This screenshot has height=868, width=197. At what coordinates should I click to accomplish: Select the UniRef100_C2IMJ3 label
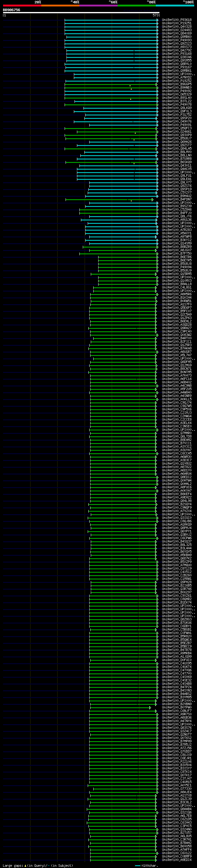point(176,412)
